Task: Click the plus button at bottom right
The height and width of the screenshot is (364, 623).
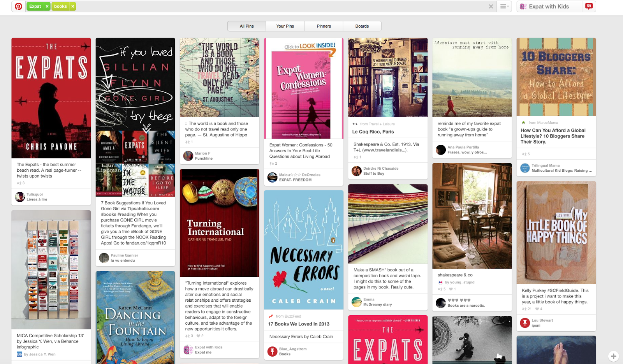Action: [x=613, y=356]
